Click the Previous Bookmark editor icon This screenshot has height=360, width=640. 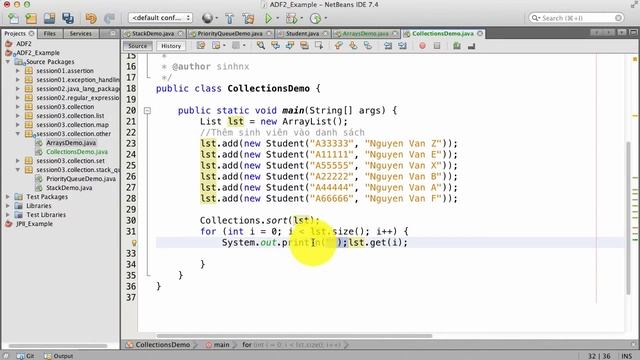click(x=338, y=46)
